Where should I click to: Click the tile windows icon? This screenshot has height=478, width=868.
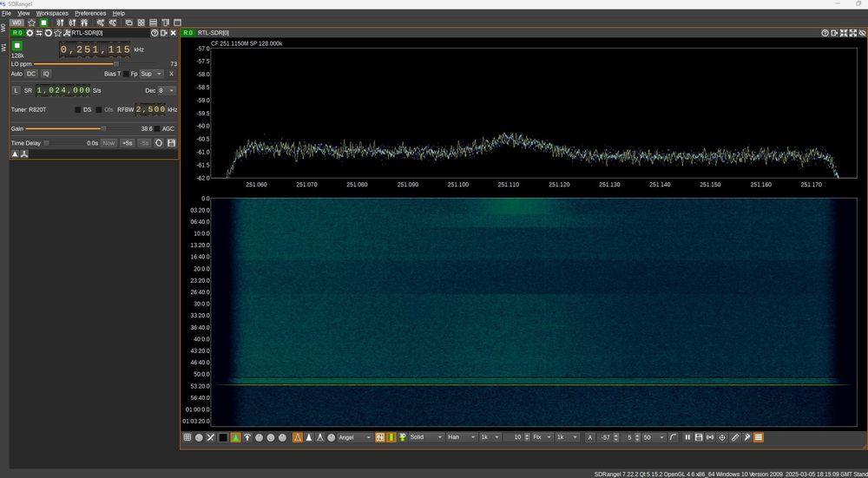(141, 23)
